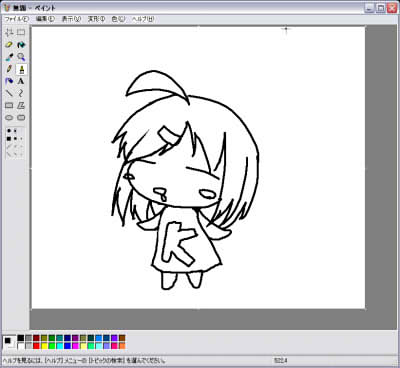This screenshot has height=368, width=400.
Task: Select the Free-Form Select tool
Action: point(9,32)
